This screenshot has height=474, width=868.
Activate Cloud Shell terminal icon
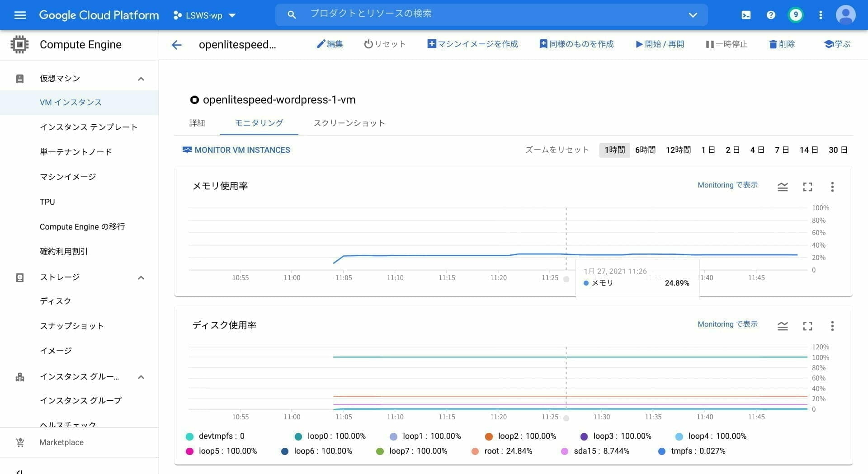click(746, 15)
